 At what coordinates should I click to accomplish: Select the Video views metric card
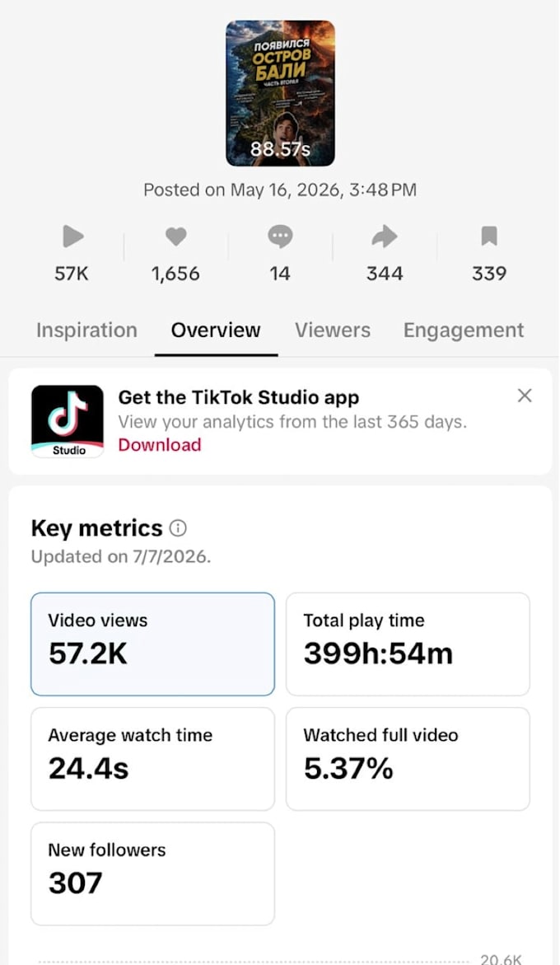152,644
